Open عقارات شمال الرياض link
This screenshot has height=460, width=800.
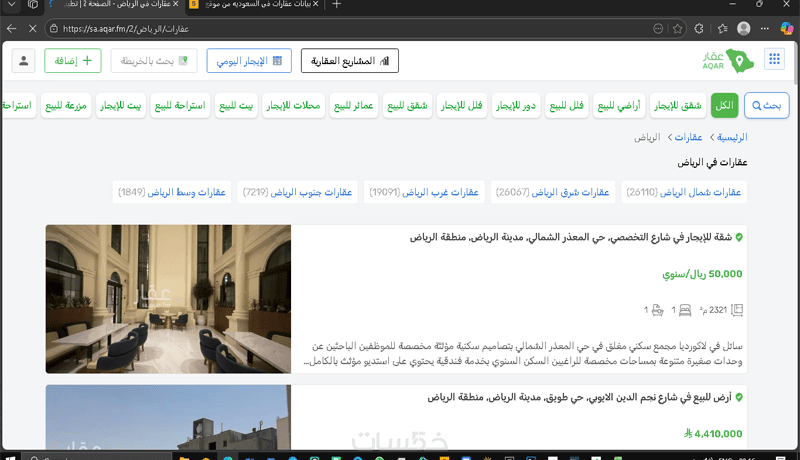[x=684, y=192]
